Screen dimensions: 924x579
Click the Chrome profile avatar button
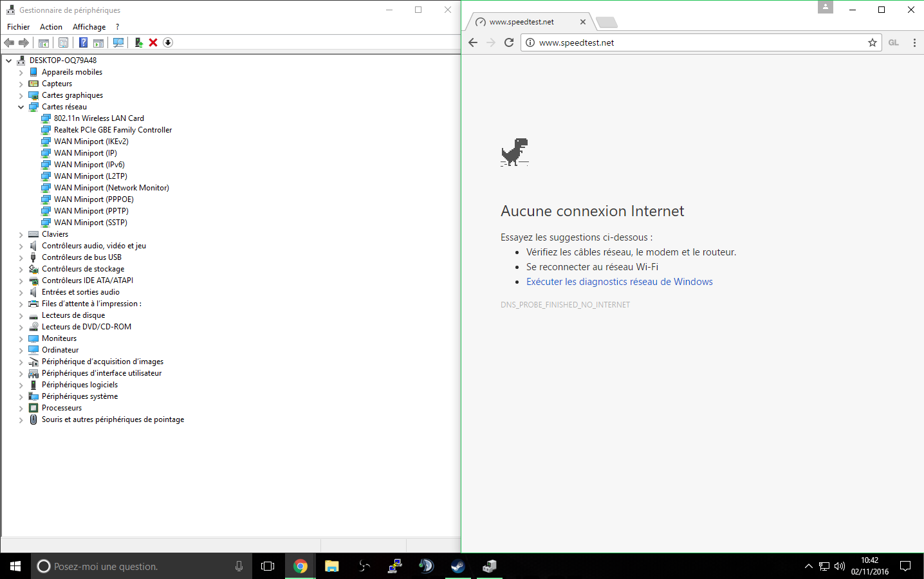(826, 7)
